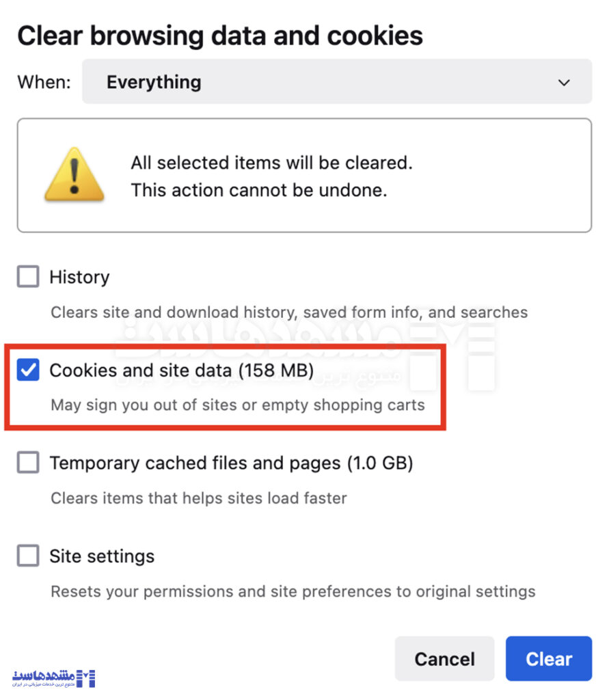Screen dimensions: 609x700
Task: Open the time range dropdown showing Everything
Action: tap(336, 82)
